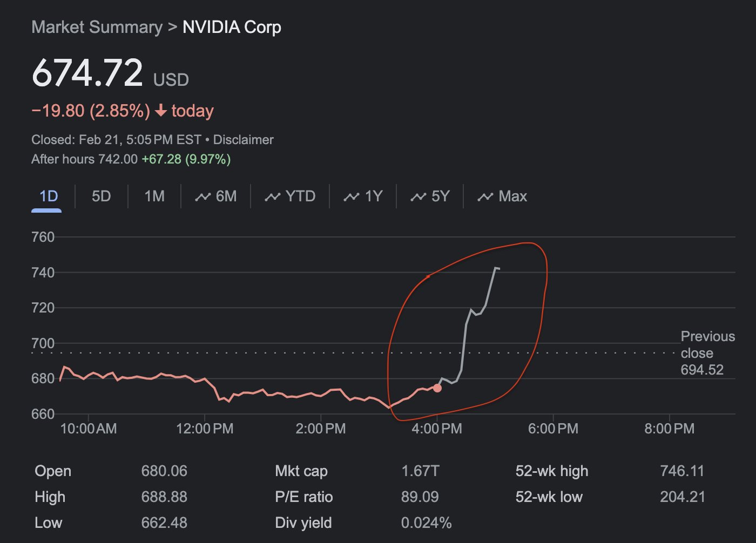Click the down arrow beside today
Screen dimensions: 756x543
[160, 111]
